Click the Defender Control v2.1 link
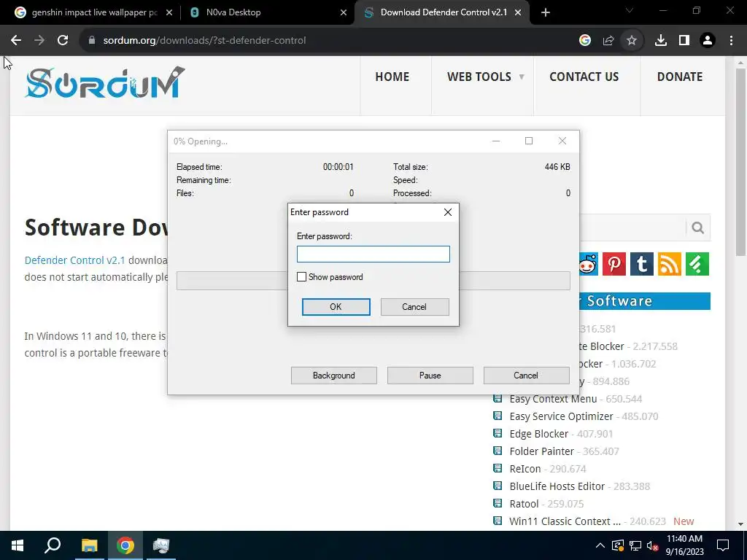 tap(75, 260)
